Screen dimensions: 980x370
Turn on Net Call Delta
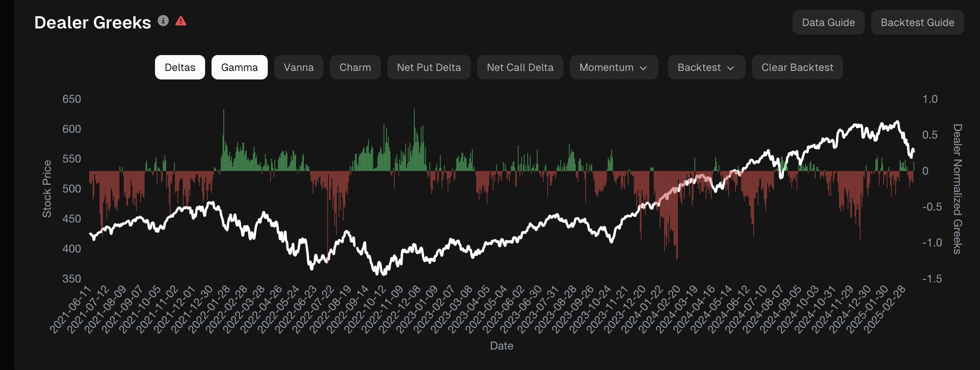[520, 67]
